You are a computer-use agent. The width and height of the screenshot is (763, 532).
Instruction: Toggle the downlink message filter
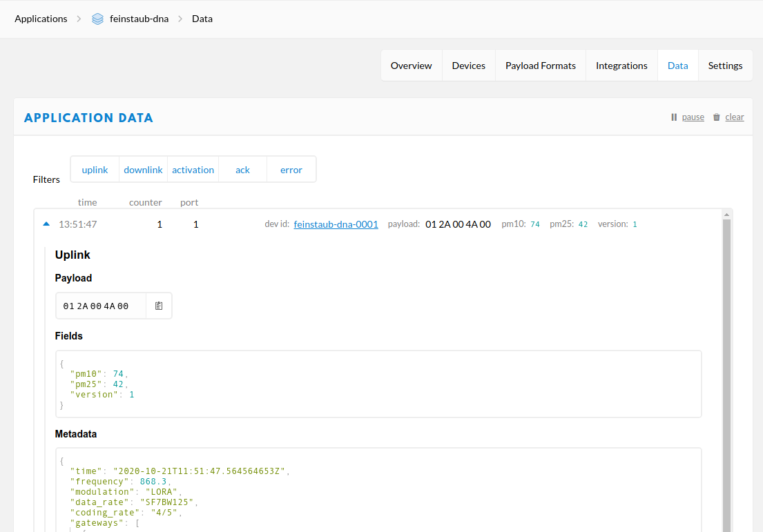click(x=143, y=169)
